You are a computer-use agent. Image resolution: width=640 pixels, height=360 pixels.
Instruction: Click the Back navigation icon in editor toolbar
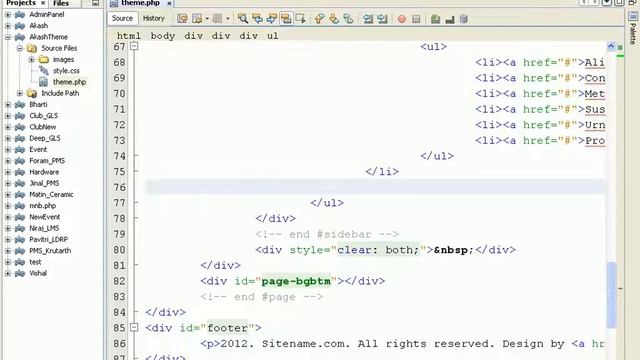coord(197,18)
